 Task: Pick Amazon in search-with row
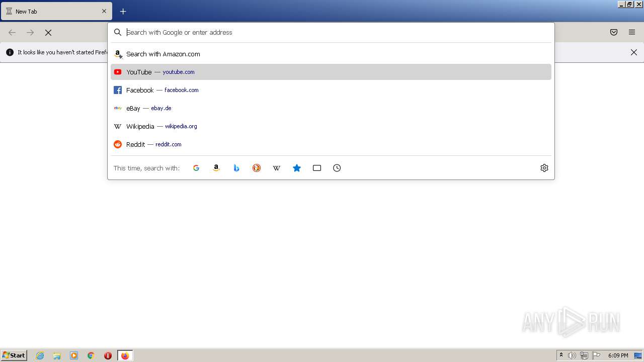tap(216, 168)
